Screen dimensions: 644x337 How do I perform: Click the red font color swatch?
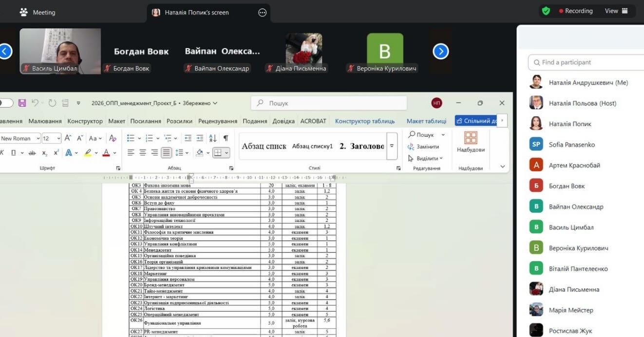(x=106, y=153)
